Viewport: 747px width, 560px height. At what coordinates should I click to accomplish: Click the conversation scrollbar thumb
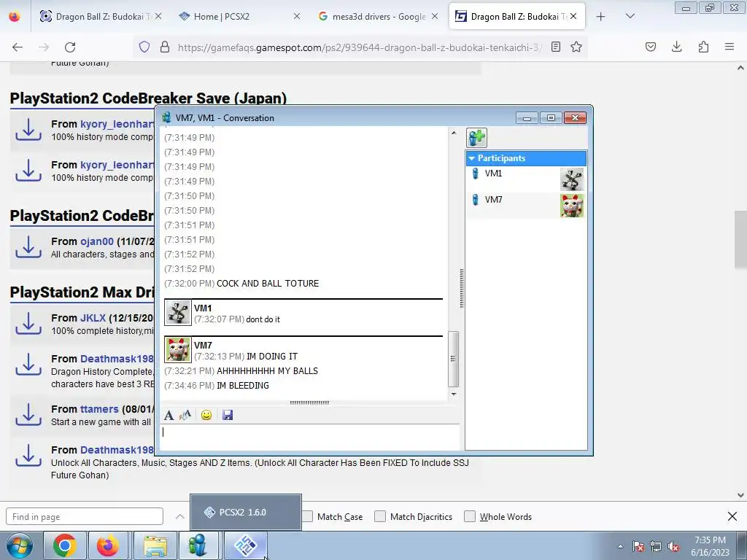(x=454, y=359)
